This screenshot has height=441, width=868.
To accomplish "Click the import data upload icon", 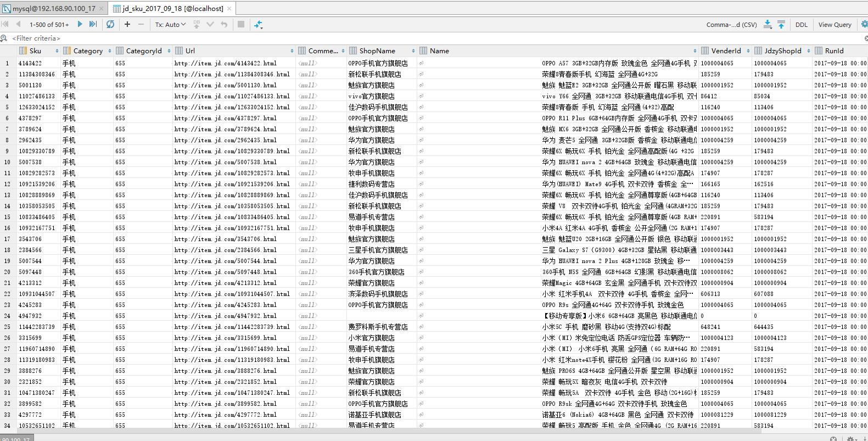I will click(x=781, y=24).
